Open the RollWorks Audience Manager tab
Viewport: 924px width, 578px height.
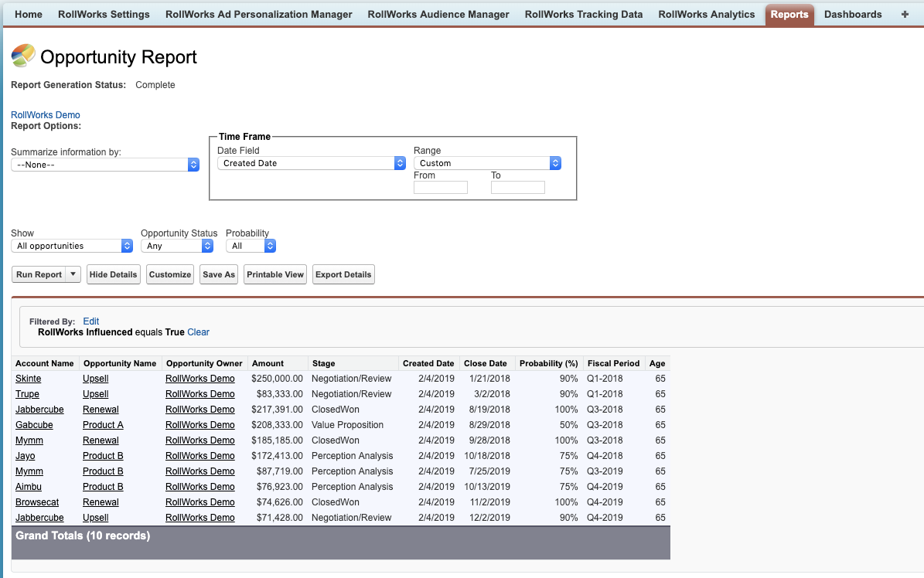tap(438, 14)
